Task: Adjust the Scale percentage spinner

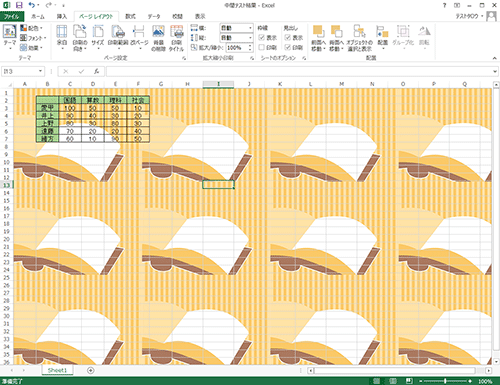Action: tap(250, 48)
